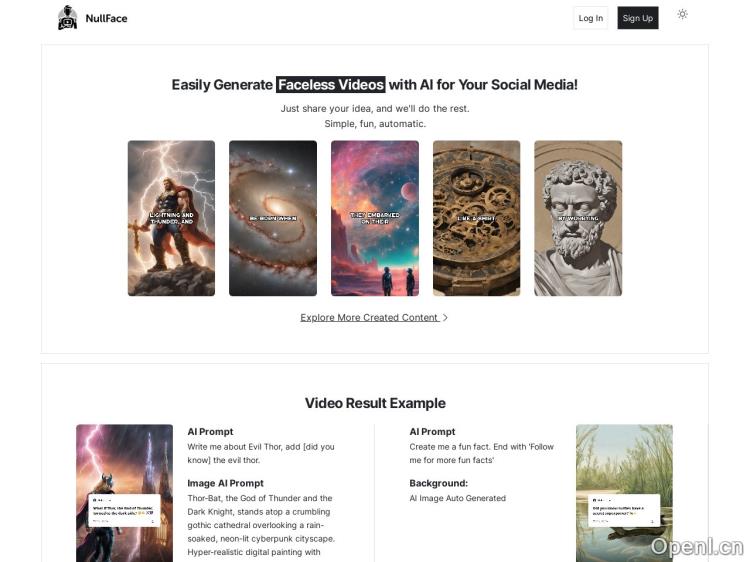This screenshot has width=750, height=562.
Task: Click the white caption card on Thor video
Action: tap(124, 511)
